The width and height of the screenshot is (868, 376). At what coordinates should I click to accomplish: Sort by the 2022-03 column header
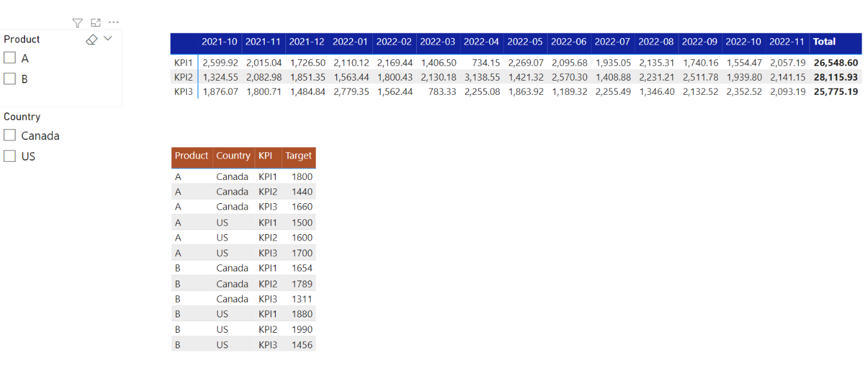tap(438, 42)
